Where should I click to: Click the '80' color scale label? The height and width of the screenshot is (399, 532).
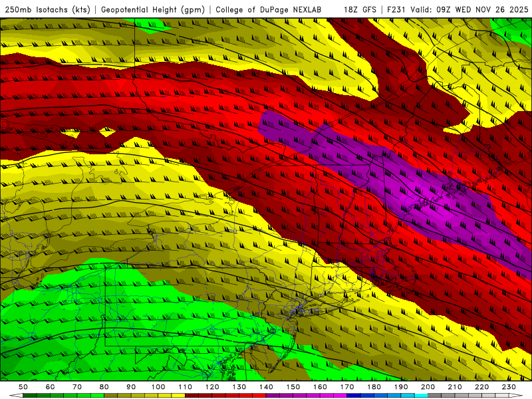[104, 387]
